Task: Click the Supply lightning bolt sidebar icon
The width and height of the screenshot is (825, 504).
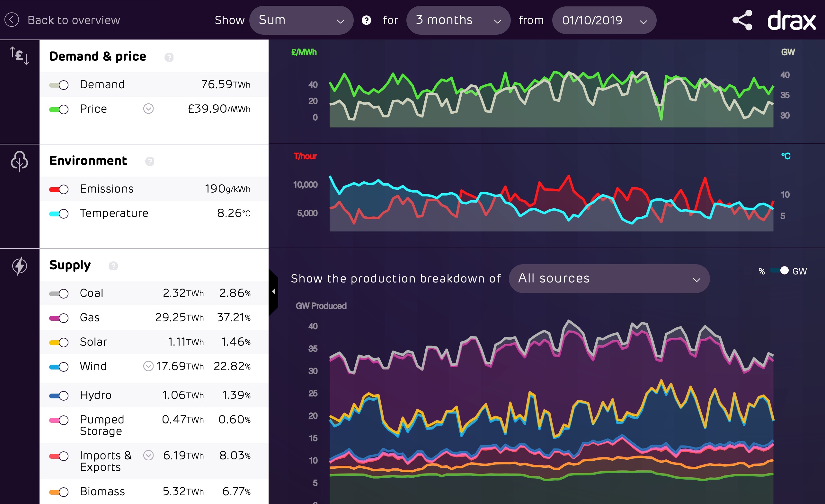Action: (19, 266)
